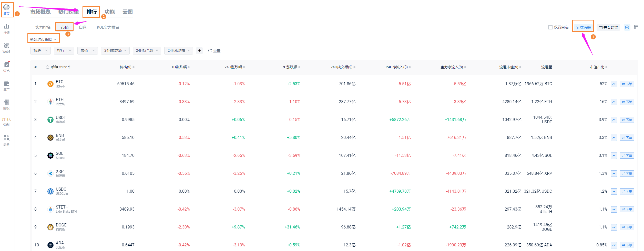Open 资产 assets sidebar icon
Screen dimensions: 644x251
pyautogui.click(x=6, y=86)
